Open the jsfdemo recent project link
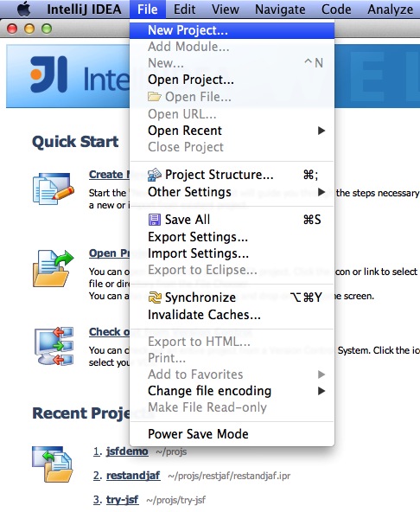Screen dimensions: 420x512 pyautogui.click(x=127, y=451)
